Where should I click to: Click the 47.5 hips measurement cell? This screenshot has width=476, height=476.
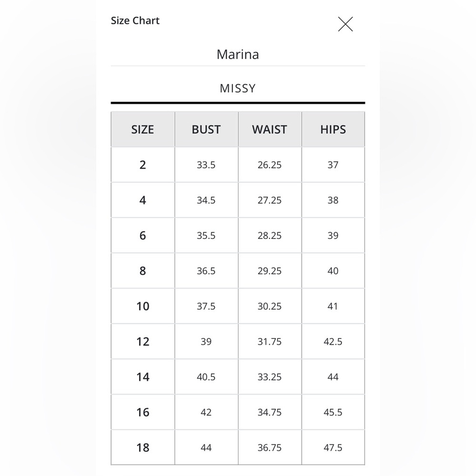pyautogui.click(x=333, y=447)
